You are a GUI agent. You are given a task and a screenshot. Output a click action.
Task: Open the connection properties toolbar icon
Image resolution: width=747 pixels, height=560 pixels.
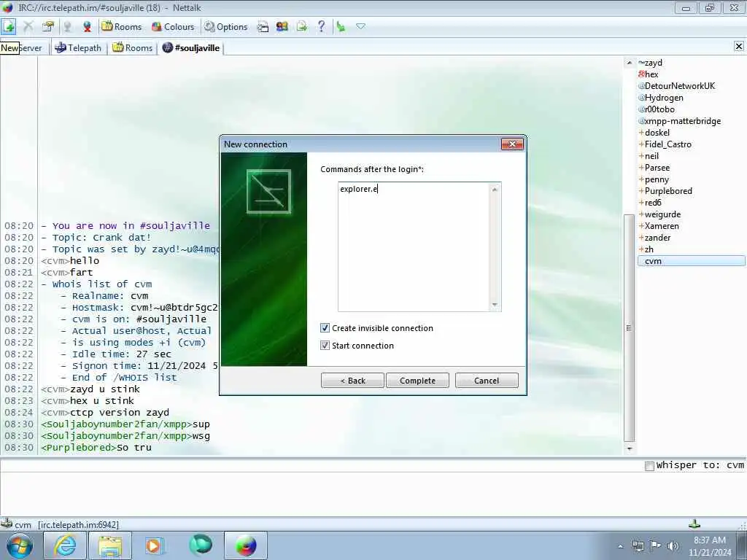[47, 26]
